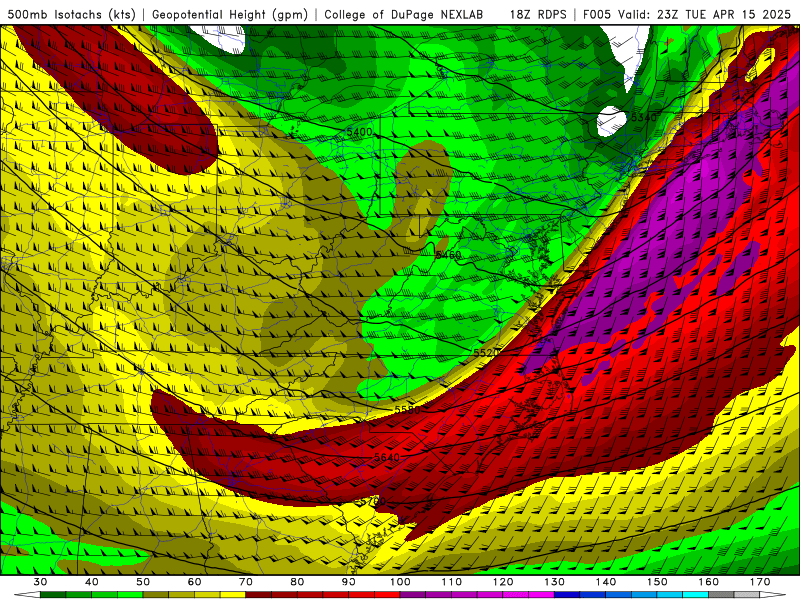
Task: Click the 150 value on the color scale
Action: (657, 582)
